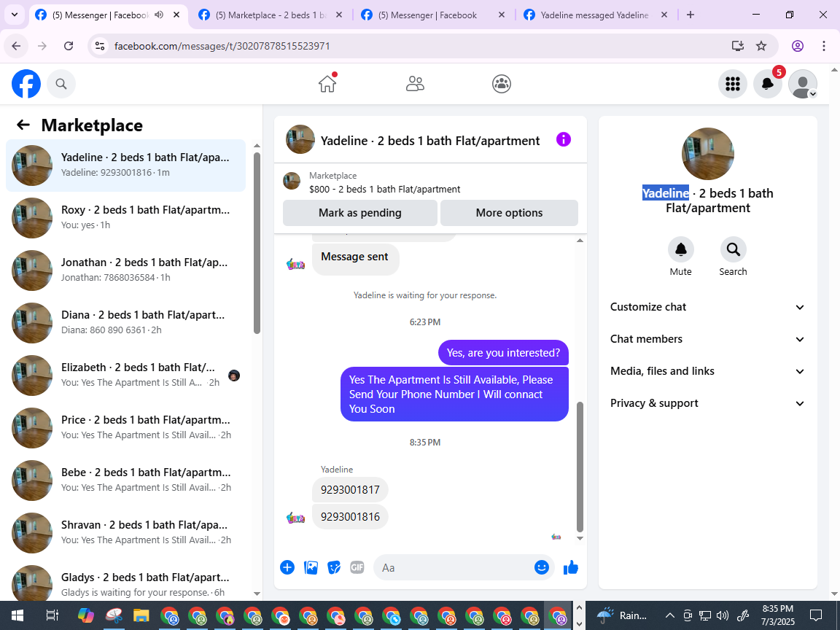Open Roxy conversation
840x630 pixels.
(126, 217)
